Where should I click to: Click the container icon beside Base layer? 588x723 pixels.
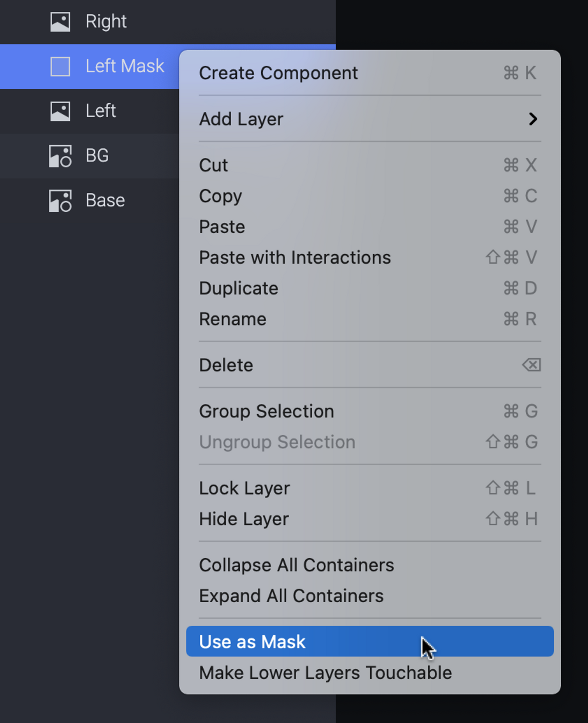[60, 201]
